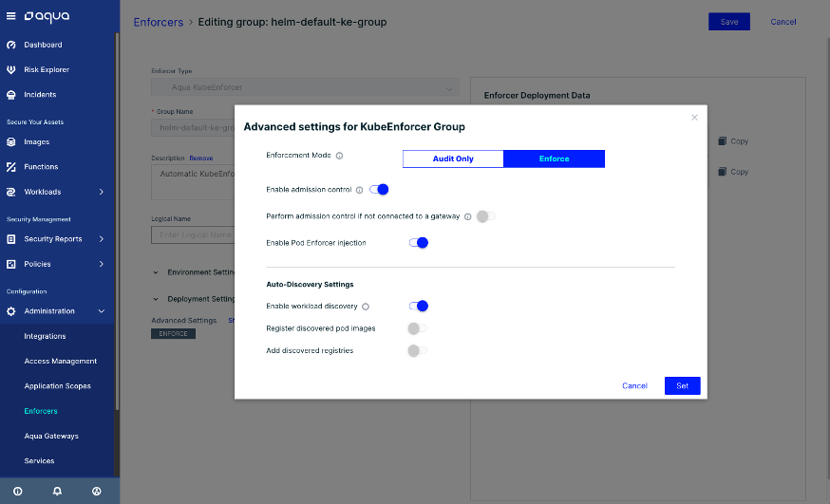The image size is (830, 504).
Task: Click the Risk Explorer shield icon
Action: tap(11, 70)
